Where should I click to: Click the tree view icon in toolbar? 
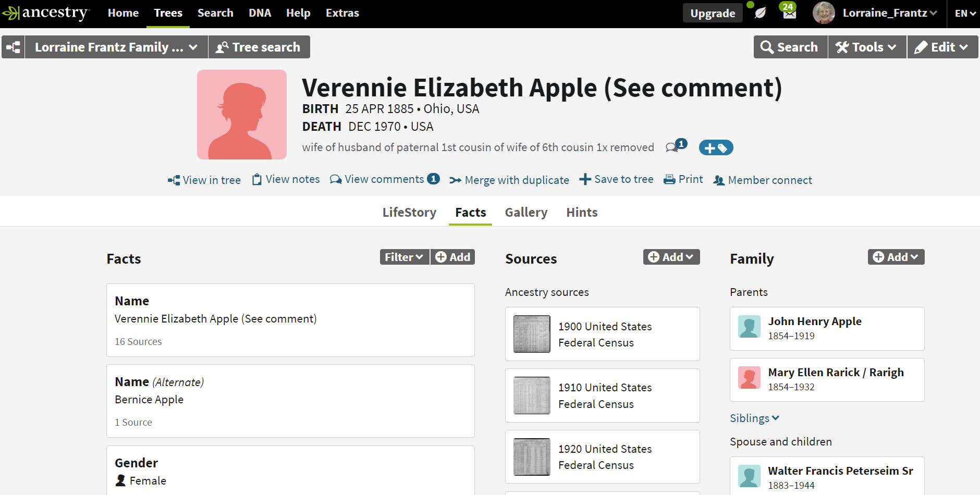point(14,47)
